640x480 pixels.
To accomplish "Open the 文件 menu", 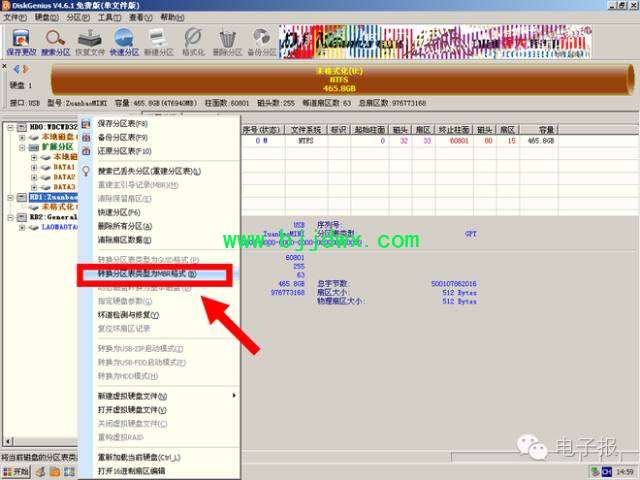I will [x=15, y=18].
